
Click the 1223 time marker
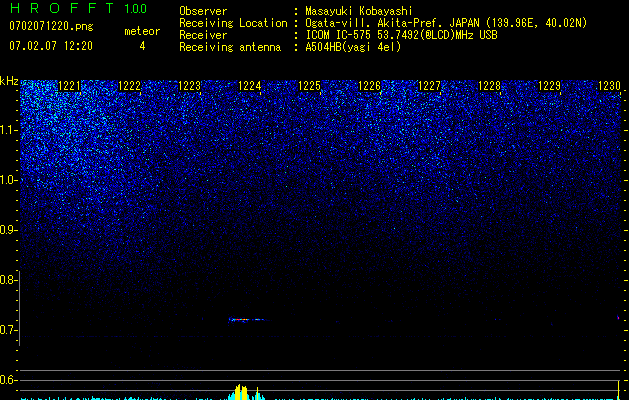point(189,86)
